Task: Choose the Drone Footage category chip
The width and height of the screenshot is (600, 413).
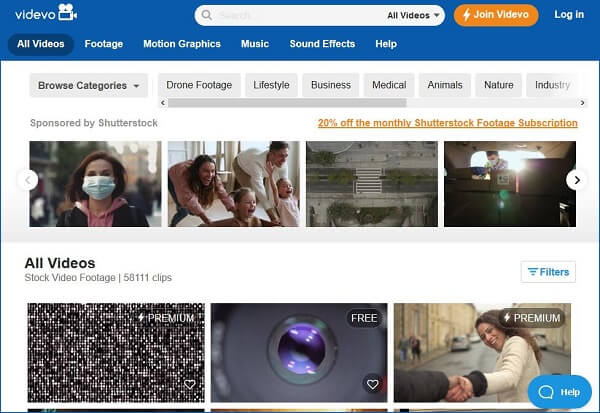Action: click(199, 85)
